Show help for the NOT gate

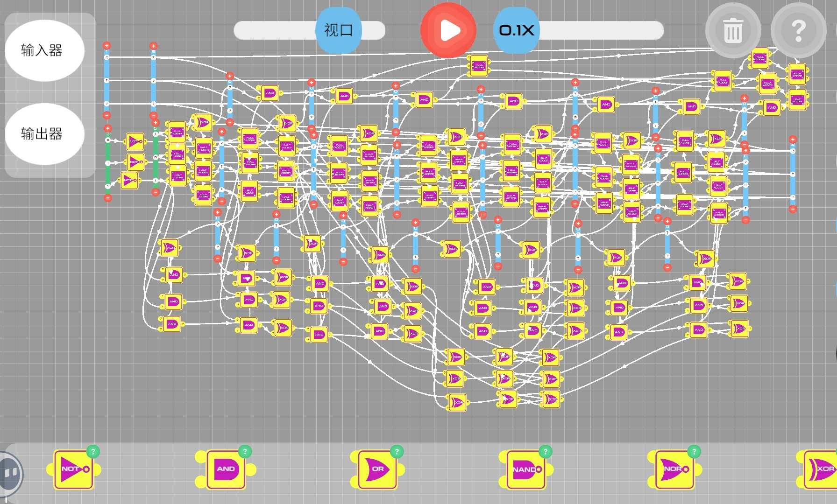pyautogui.click(x=93, y=451)
